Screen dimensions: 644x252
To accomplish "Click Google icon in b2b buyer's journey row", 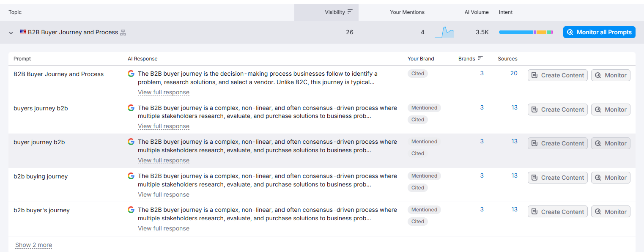I will [131, 210].
